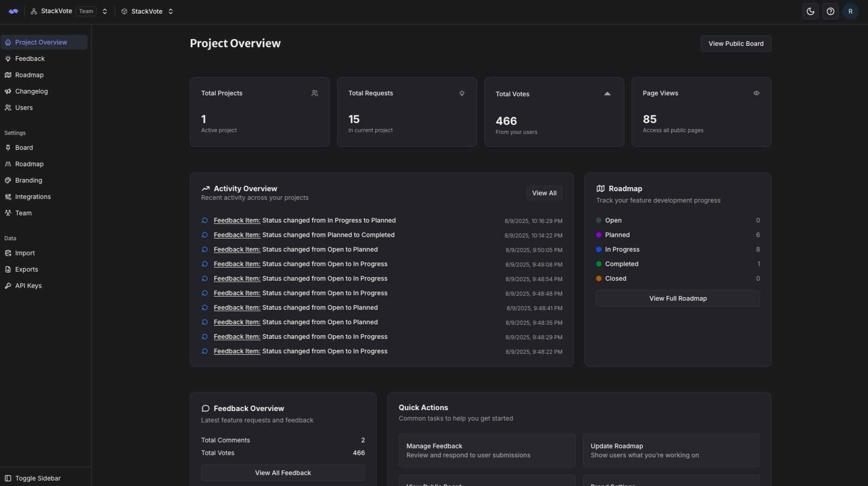Click the View Public Board button
The height and width of the screenshot is (486, 868).
point(736,44)
